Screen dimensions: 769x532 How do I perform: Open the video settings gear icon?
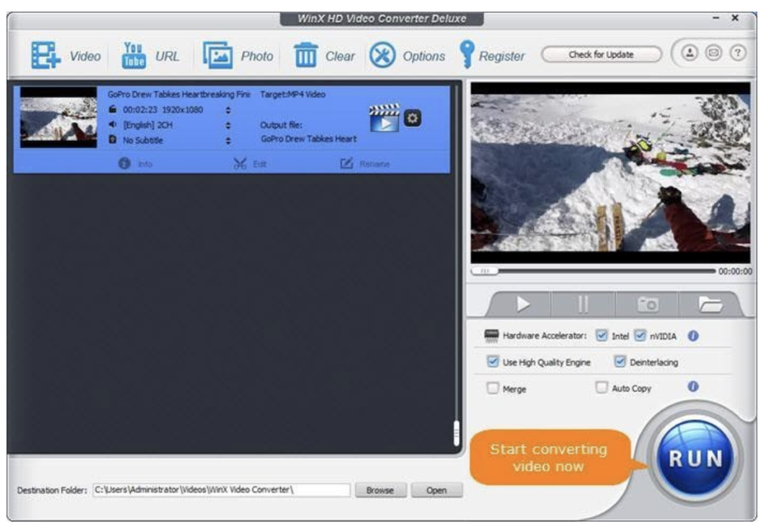pos(412,118)
